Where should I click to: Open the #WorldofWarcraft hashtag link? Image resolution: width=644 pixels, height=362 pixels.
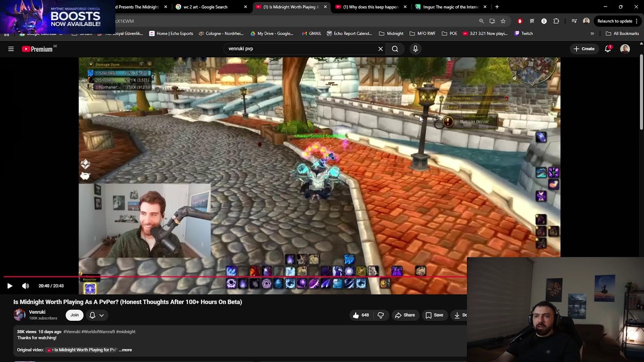click(x=98, y=332)
